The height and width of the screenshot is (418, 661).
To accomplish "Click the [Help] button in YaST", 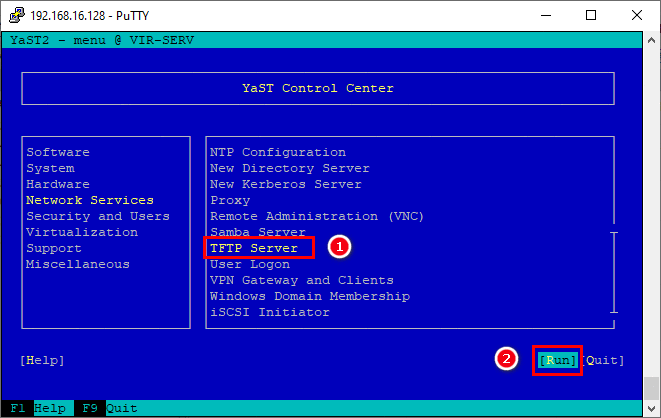I will click(x=42, y=360).
